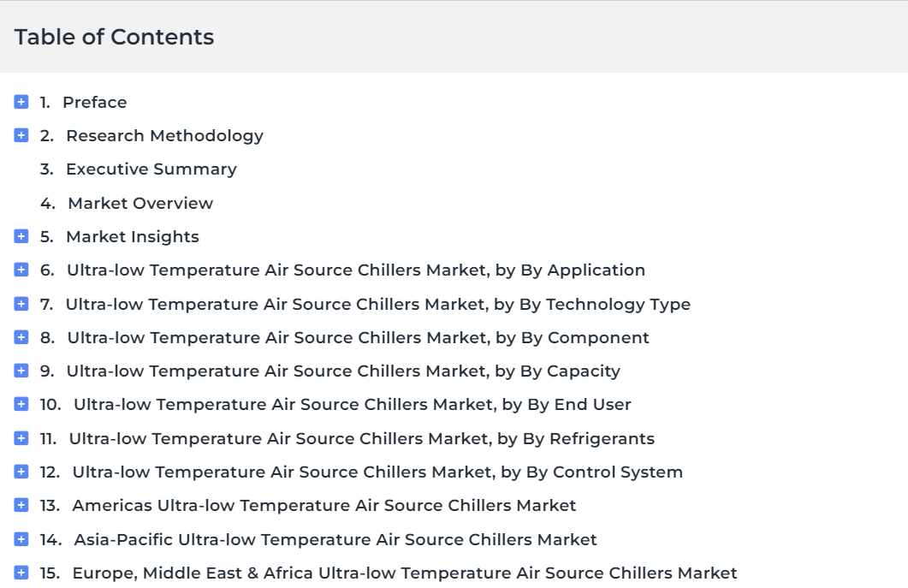Click plus icon beside By Component section
Image resolution: width=908 pixels, height=588 pixels.
click(x=21, y=337)
